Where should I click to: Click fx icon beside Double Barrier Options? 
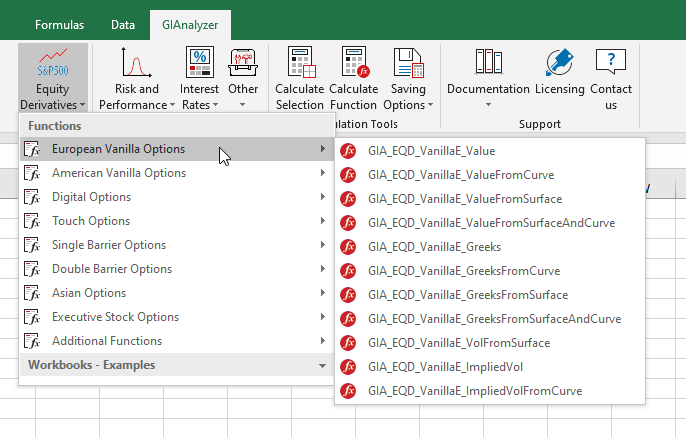32,269
